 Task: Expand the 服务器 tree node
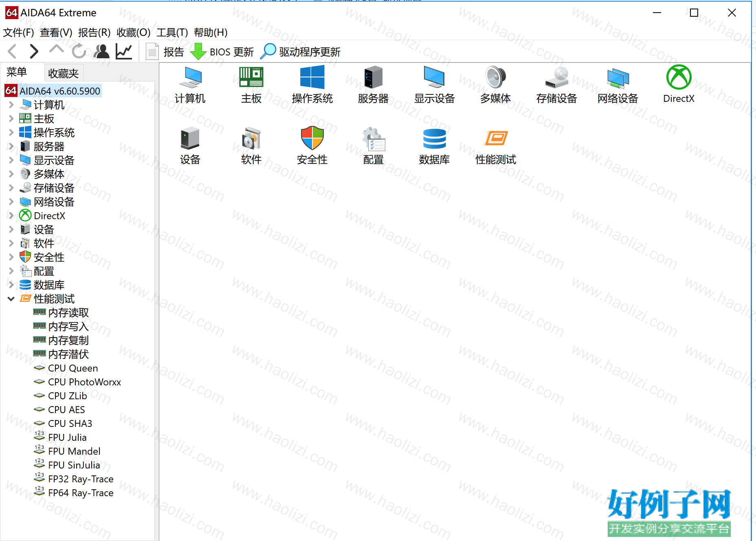click(x=11, y=147)
